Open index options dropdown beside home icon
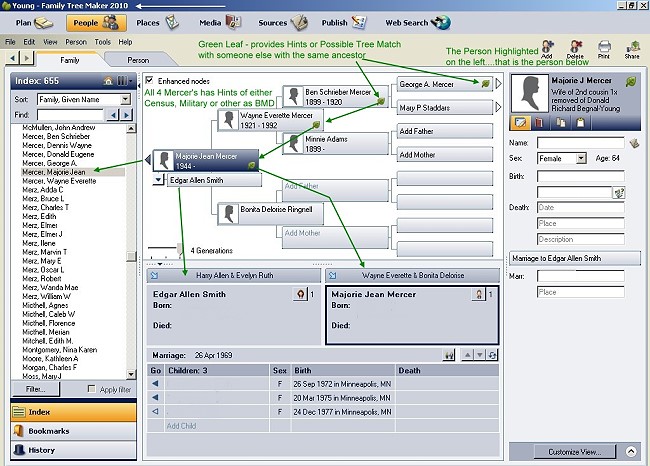The image size is (650, 466). [124, 81]
